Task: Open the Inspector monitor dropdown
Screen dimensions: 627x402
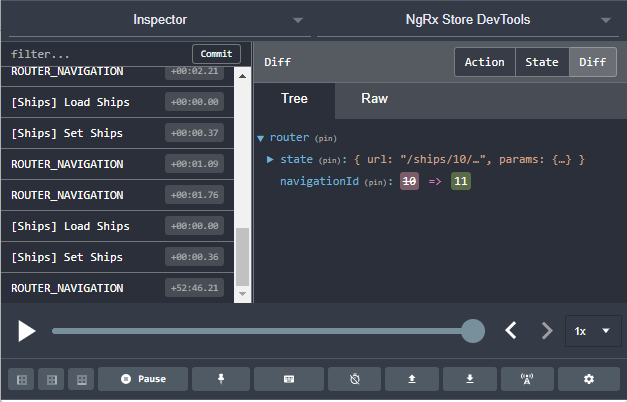Action: pos(160,20)
